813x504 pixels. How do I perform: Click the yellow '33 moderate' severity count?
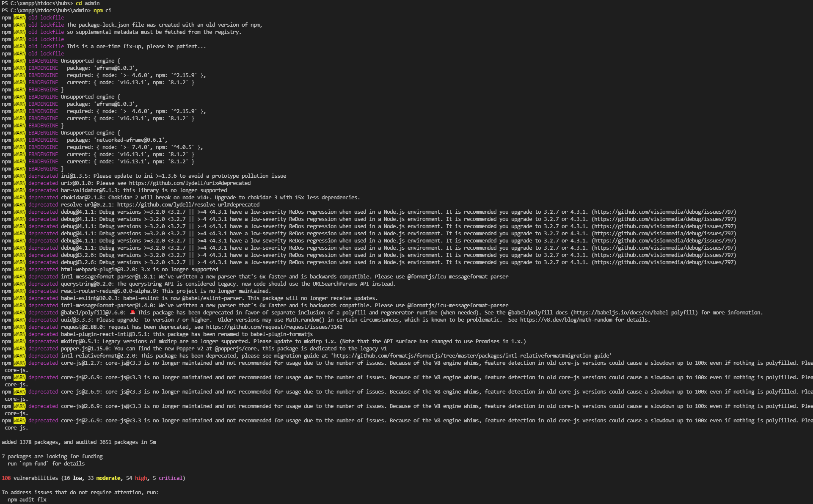click(104, 478)
